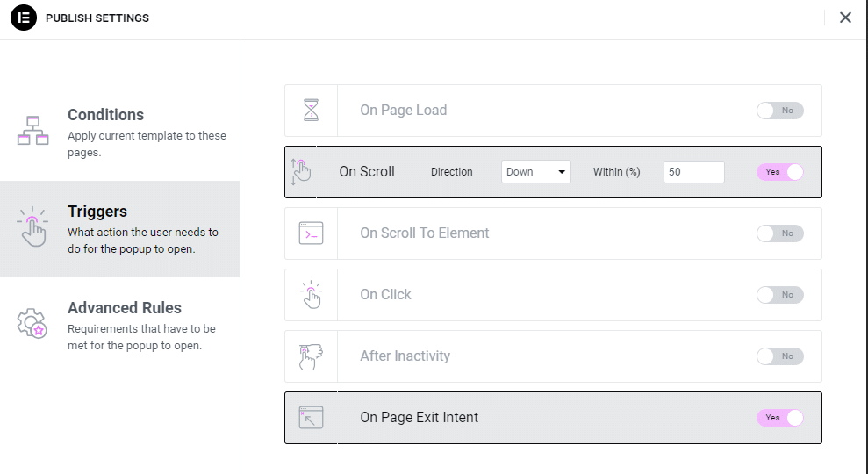Click the On Scroll To Element icon
The height and width of the screenshot is (474, 868).
pos(311,233)
